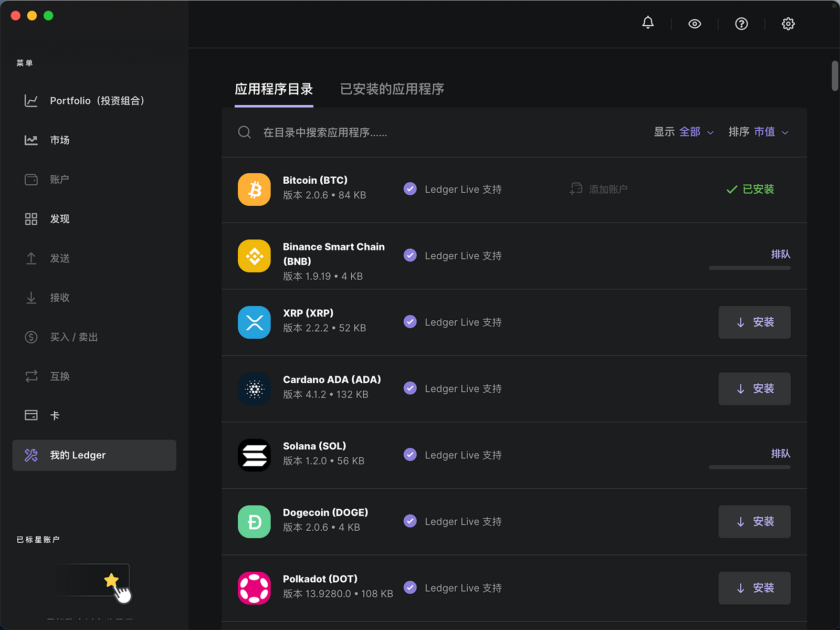Click the 买入 / 卖出 dollar icon
The height and width of the screenshot is (630, 840).
pyautogui.click(x=31, y=337)
